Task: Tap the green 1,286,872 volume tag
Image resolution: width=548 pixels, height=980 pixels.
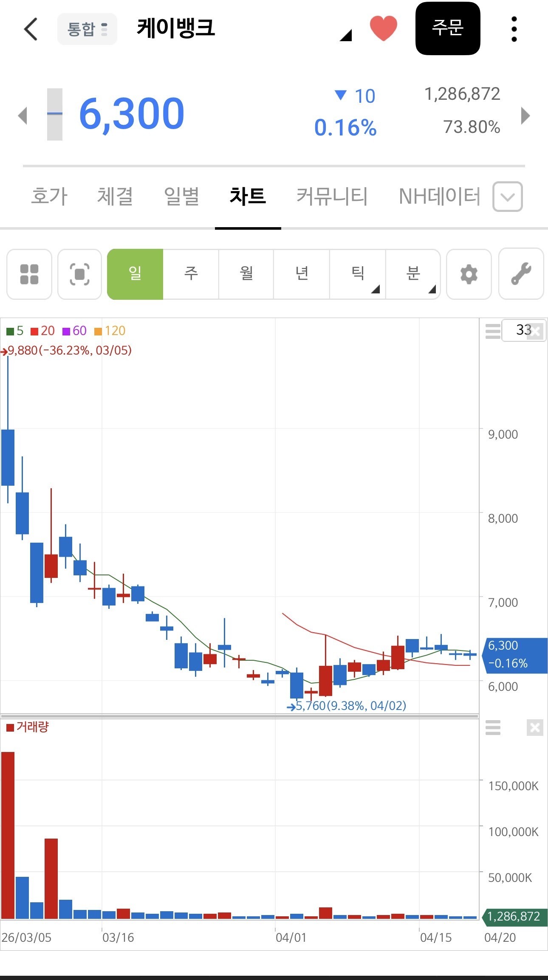Action: (x=515, y=917)
